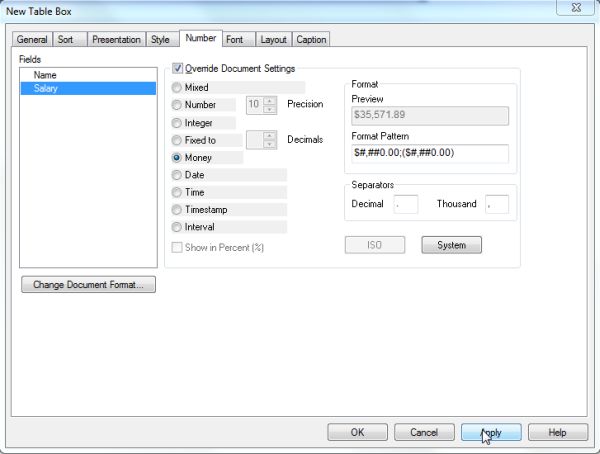Viewport: 600px width, 454px height.
Task: Toggle Show in Percent checkbox
Action: pyautogui.click(x=177, y=247)
